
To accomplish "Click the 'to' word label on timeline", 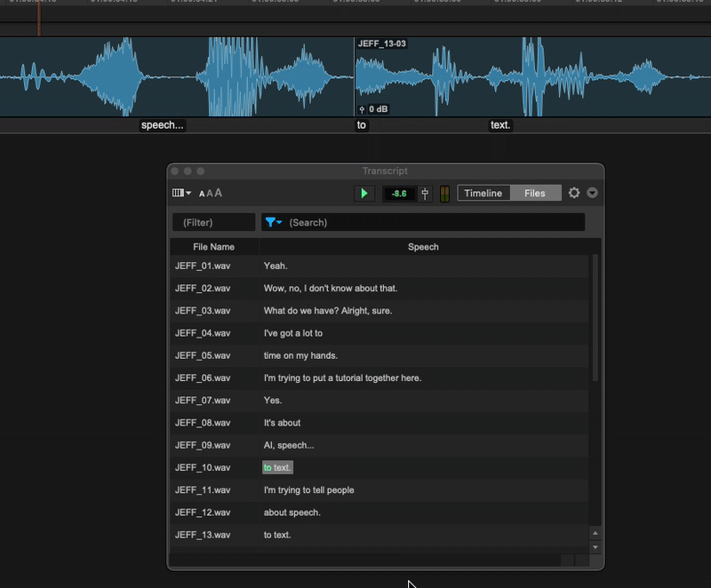I will point(362,125).
